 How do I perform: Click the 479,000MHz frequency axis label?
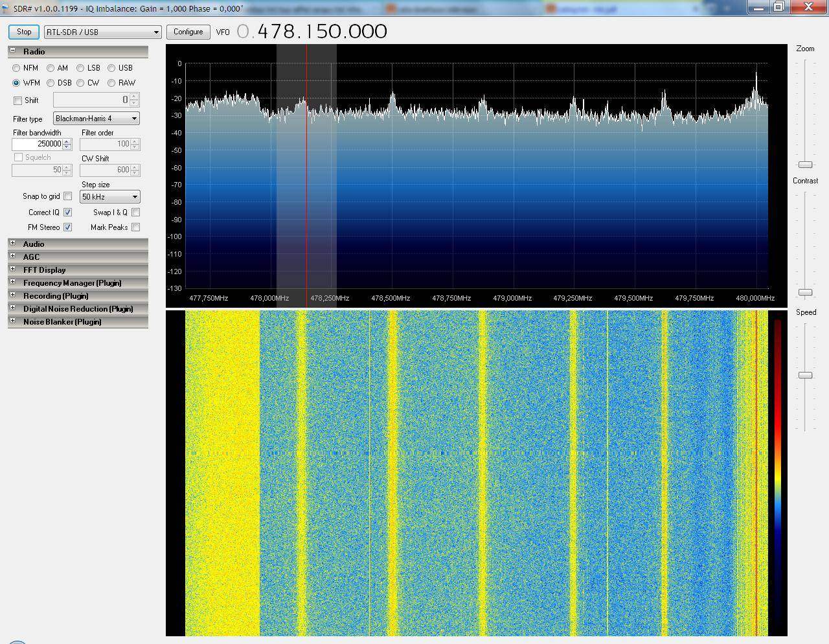coord(512,298)
